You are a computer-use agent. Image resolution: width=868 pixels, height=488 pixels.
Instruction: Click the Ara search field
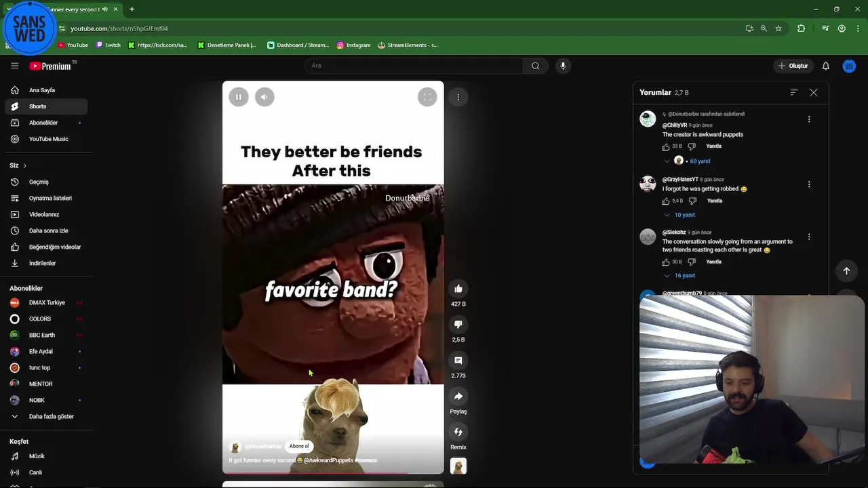coord(414,66)
